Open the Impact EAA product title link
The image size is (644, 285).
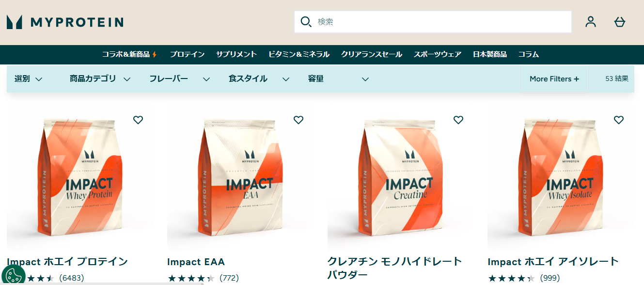(x=196, y=262)
